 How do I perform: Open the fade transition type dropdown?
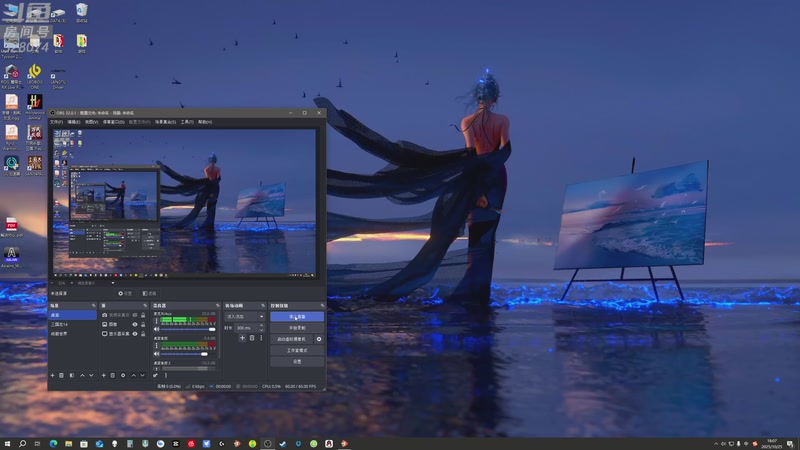[245, 317]
